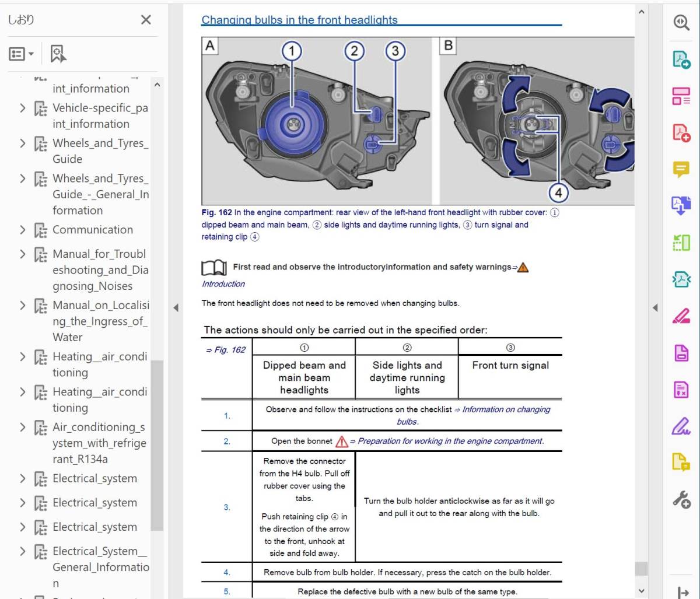Expand the Electrical_System__General_Information bookmark
The height and width of the screenshot is (599, 700).
(23, 552)
